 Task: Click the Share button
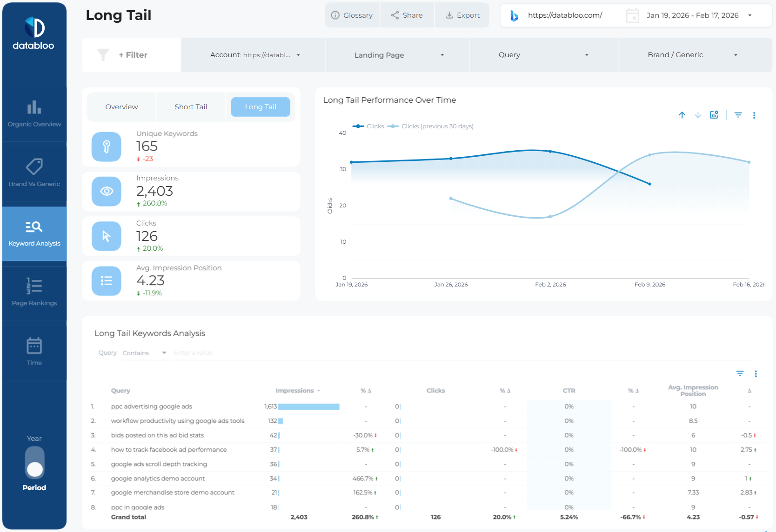pos(407,15)
